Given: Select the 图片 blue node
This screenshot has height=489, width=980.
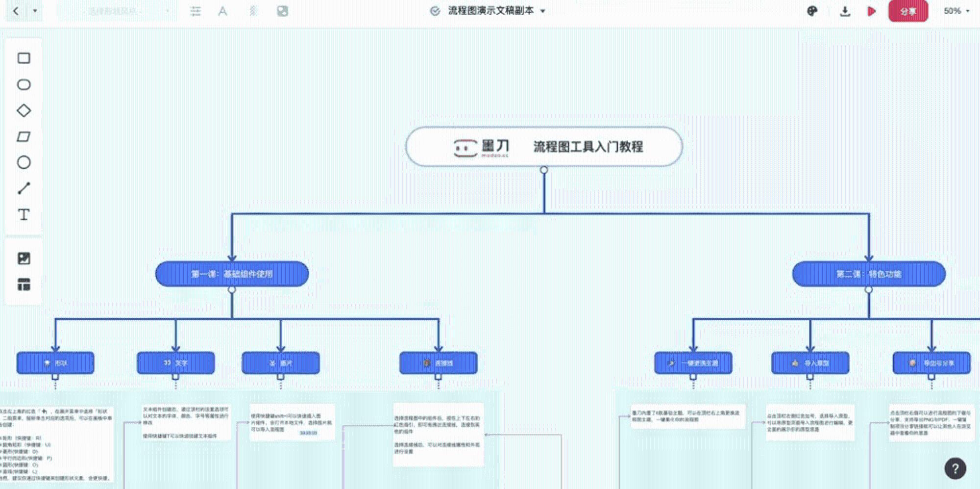Looking at the screenshot, I should [x=280, y=363].
